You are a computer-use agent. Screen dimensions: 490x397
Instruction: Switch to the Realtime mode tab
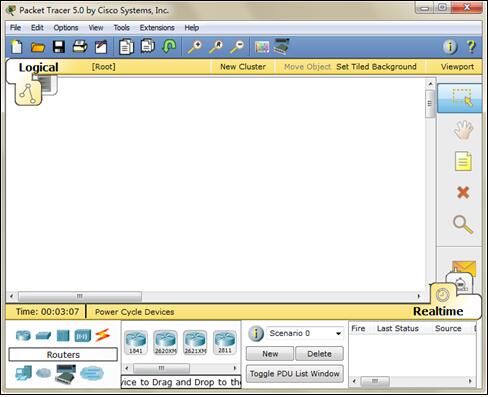[x=438, y=311]
